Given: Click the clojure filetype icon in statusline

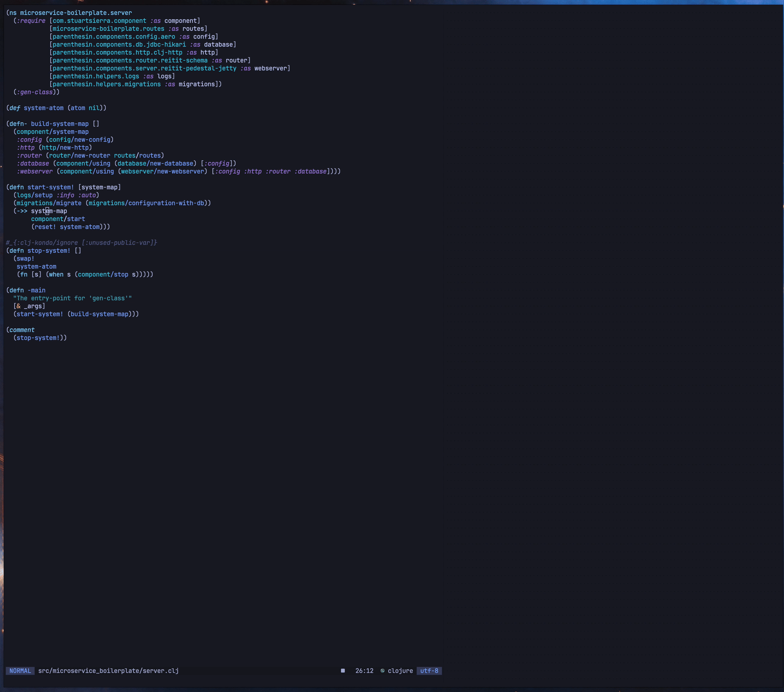Looking at the screenshot, I should pos(382,671).
